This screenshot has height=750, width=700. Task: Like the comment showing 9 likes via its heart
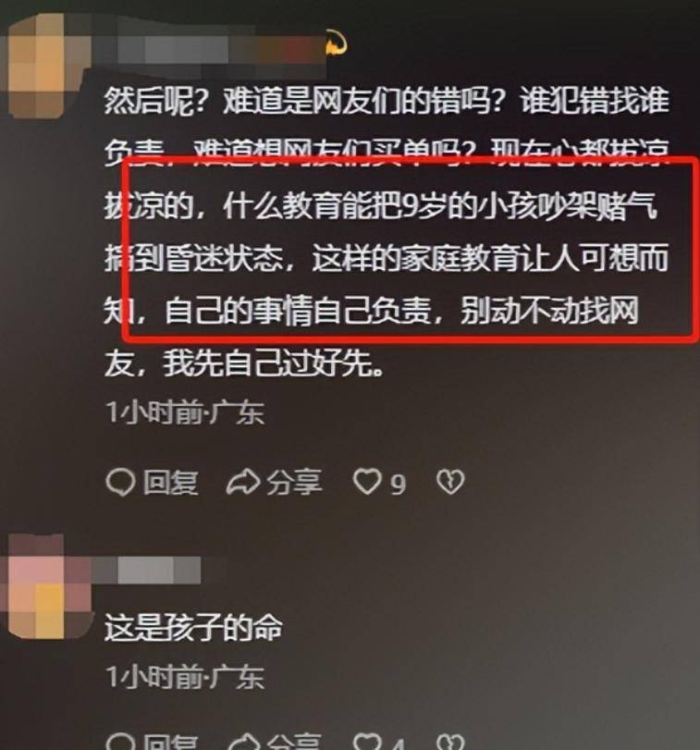pos(367,482)
